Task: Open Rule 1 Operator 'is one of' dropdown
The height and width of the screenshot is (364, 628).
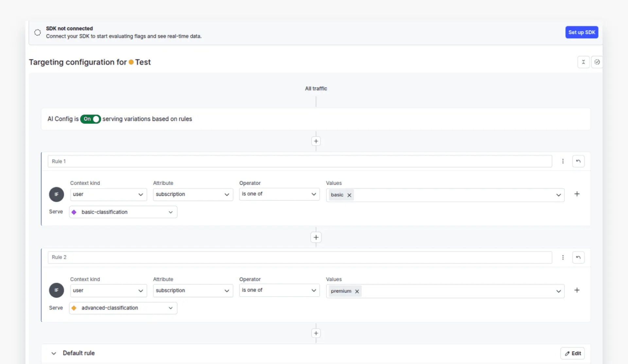Action: pos(279,194)
